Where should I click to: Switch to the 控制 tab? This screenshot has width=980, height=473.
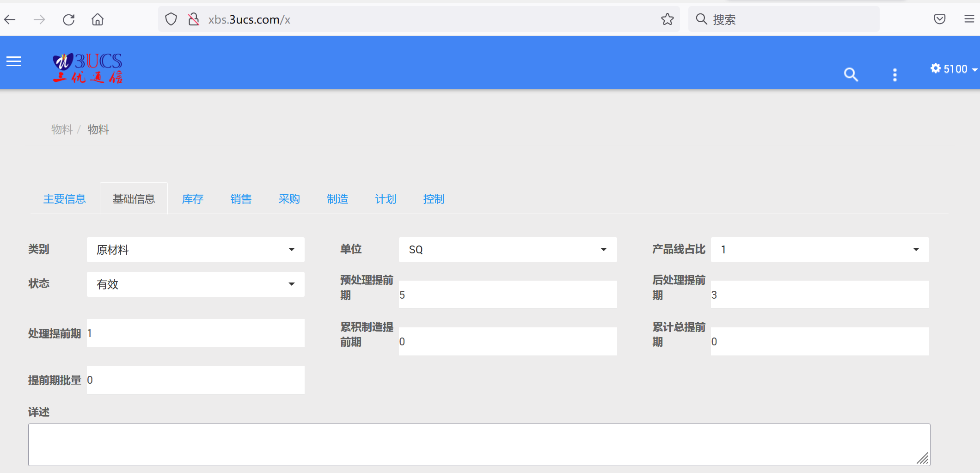433,199
